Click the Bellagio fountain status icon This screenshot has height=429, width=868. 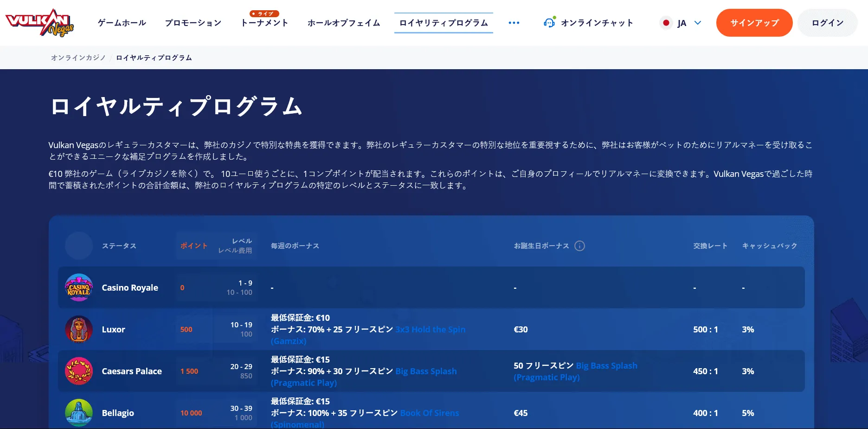tap(79, 413)
